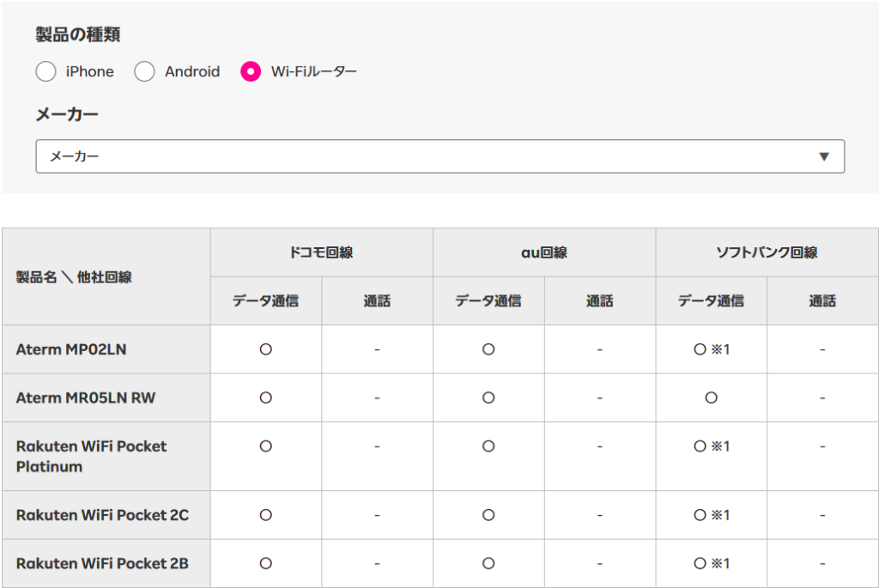Click Pocket 2B au data ○ mark

click(x=488, y=563)
